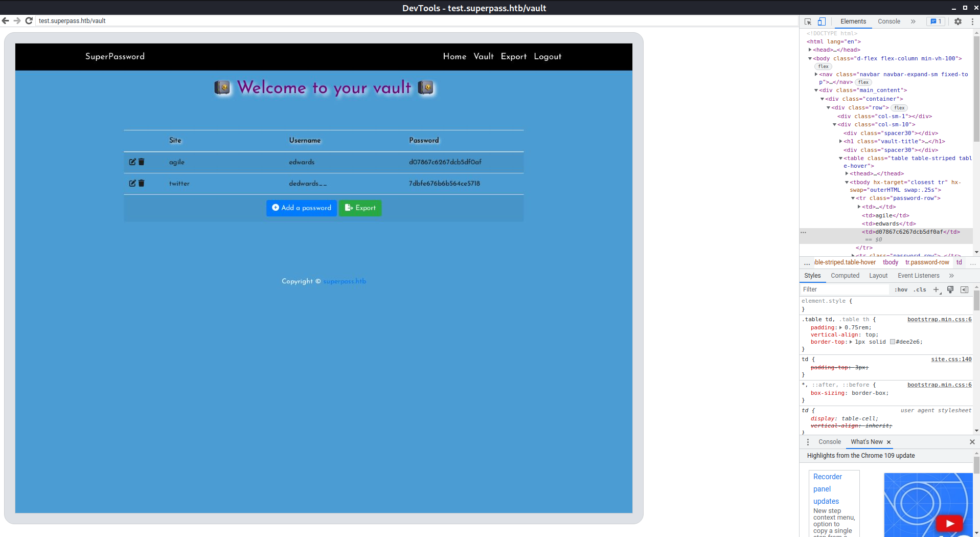
Task: Click the green Export button
Action: click(x=360, y=208)
